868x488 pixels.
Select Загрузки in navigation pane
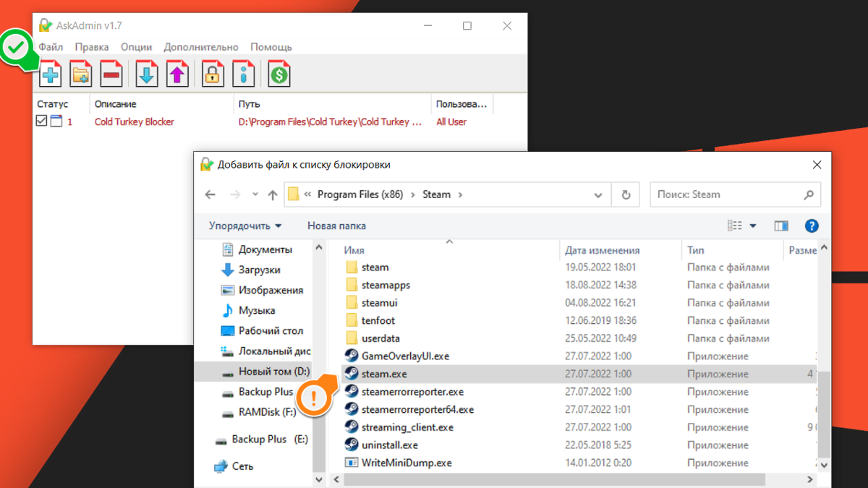250,270
